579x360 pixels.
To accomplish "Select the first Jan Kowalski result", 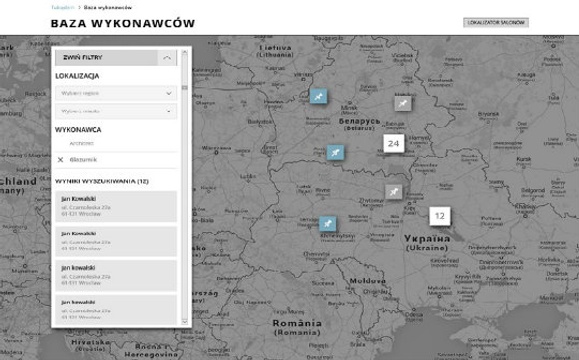I will pos(116,206).
